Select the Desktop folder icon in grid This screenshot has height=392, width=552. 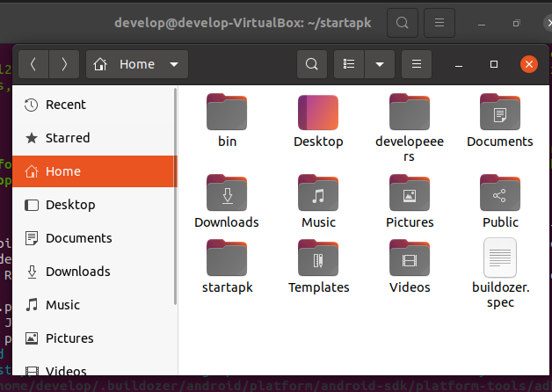[318, 113]
